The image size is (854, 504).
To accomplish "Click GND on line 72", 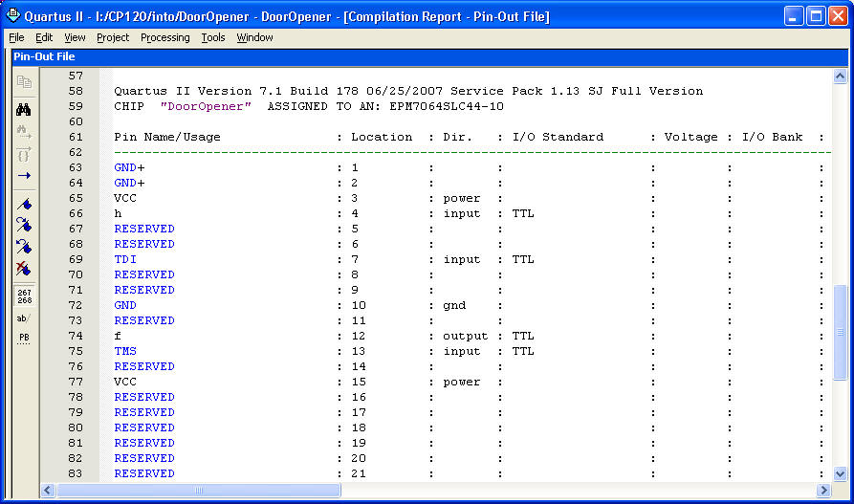I will (x=125, y=305).
